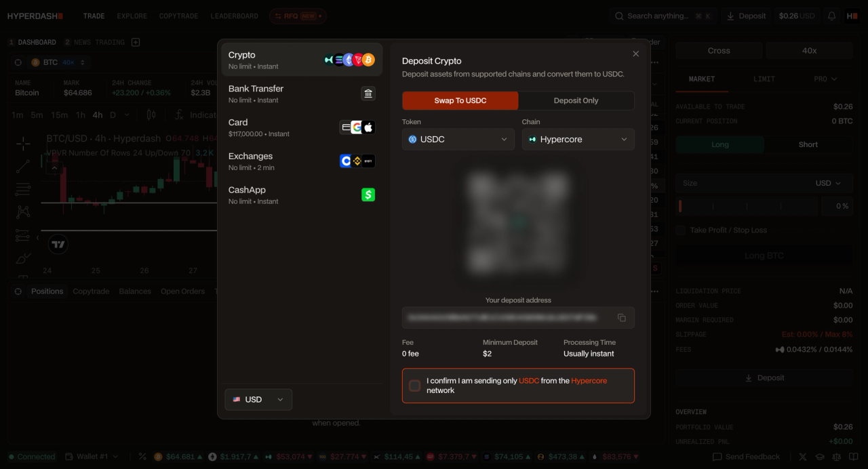Click the Long BTC button
Viewport: 868px width, 469px height.
(x=764, y=256)
